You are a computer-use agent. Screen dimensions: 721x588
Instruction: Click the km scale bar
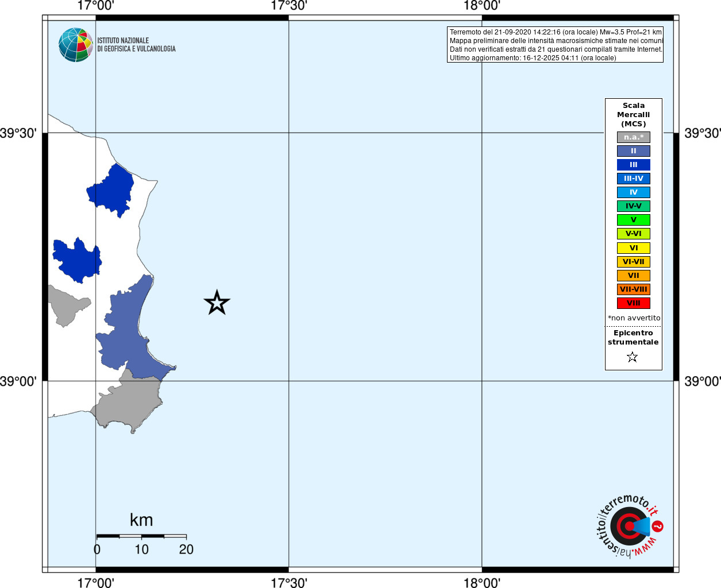tap(141, 536)
